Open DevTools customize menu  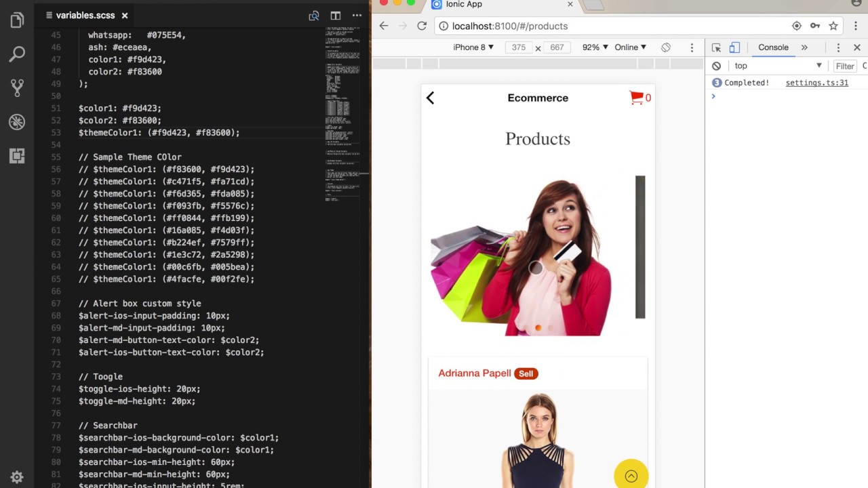[x=838, y=47]
